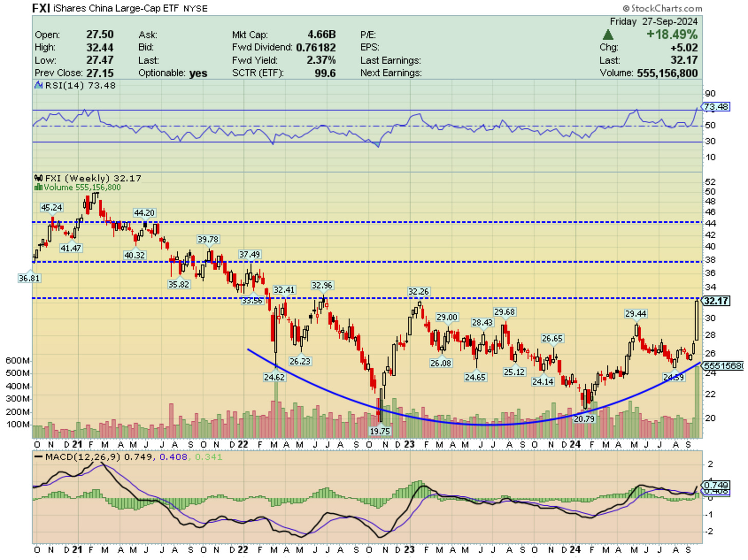
Task: Click the Fwd Dividend value 0.76182
Action: [x=316, y=47]
